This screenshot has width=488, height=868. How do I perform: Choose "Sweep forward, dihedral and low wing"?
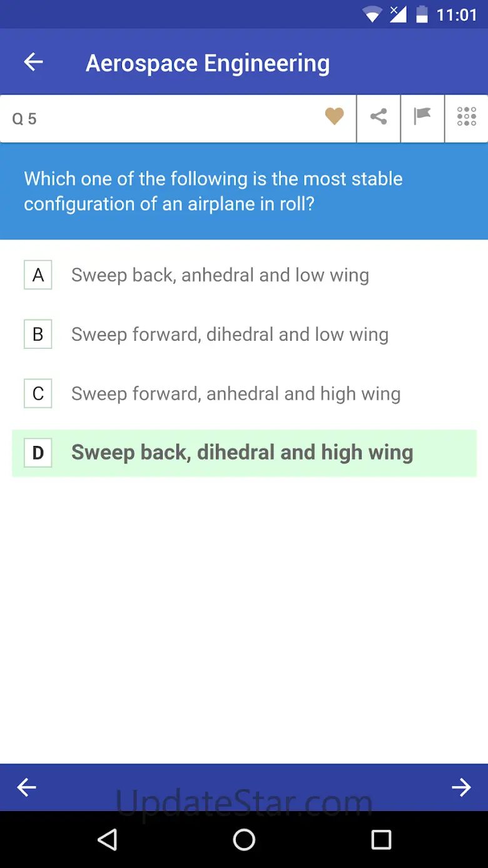tap(230, 334)
